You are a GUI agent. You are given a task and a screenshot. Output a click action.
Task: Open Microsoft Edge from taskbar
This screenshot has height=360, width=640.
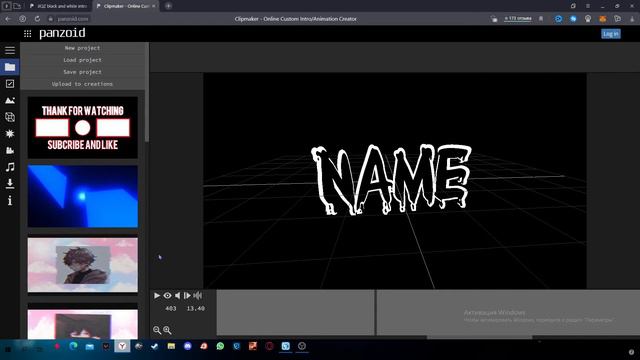73,346
